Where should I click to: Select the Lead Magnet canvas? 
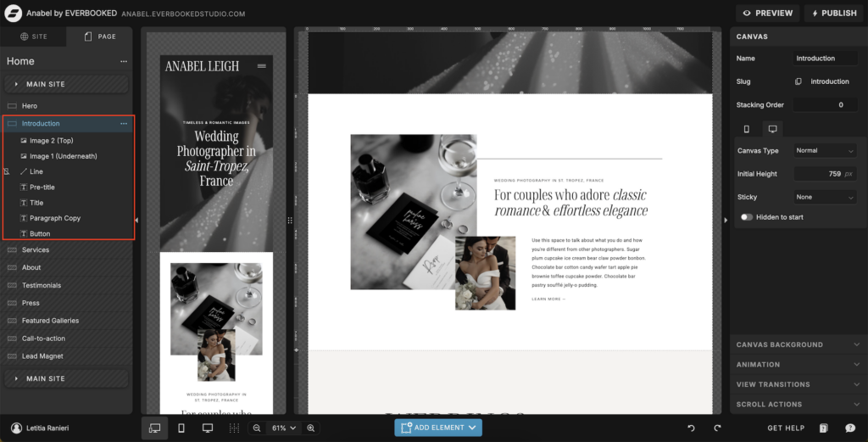pyautogui.click(x=66, y=356)
